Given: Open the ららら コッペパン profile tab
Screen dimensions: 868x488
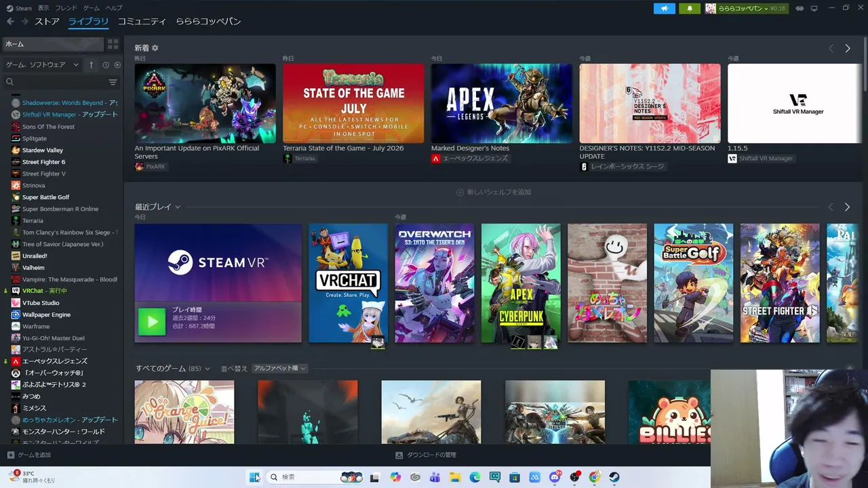Looking at the screenshot, I should (209, 22).
